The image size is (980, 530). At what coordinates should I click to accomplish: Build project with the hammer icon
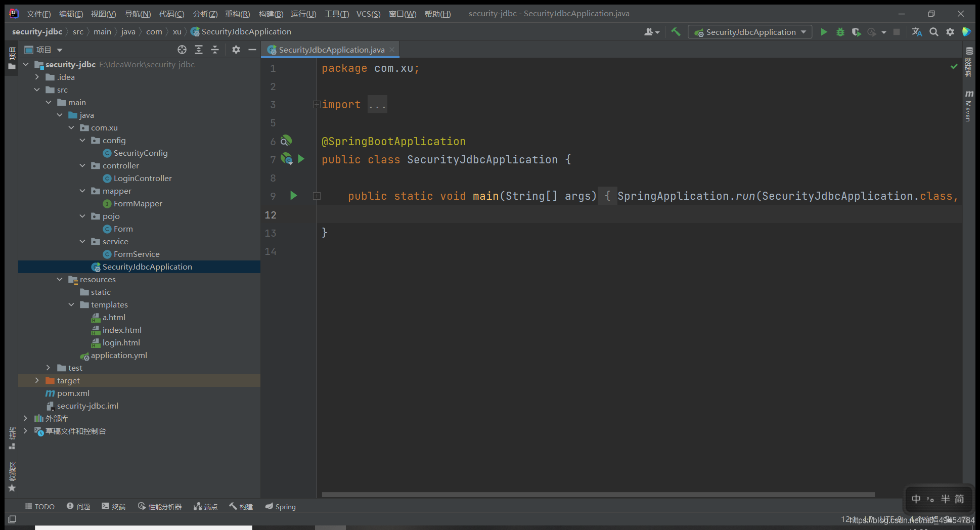pos(676,32)
